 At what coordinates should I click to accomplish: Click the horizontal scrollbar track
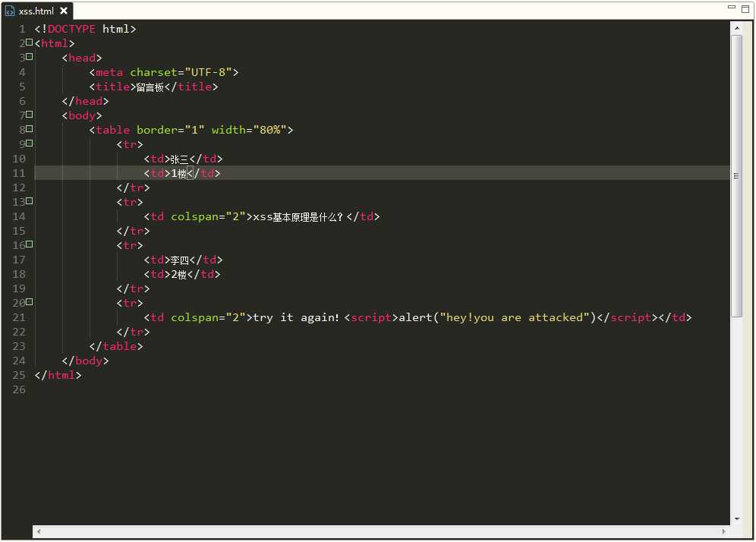(381, 531)
